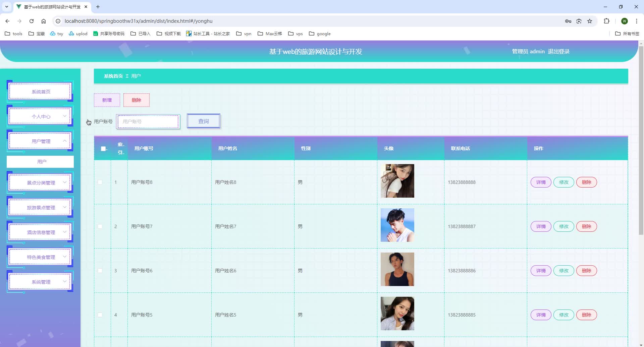
Task: Expand the 个人中心 menu
Action: [40, 116]
